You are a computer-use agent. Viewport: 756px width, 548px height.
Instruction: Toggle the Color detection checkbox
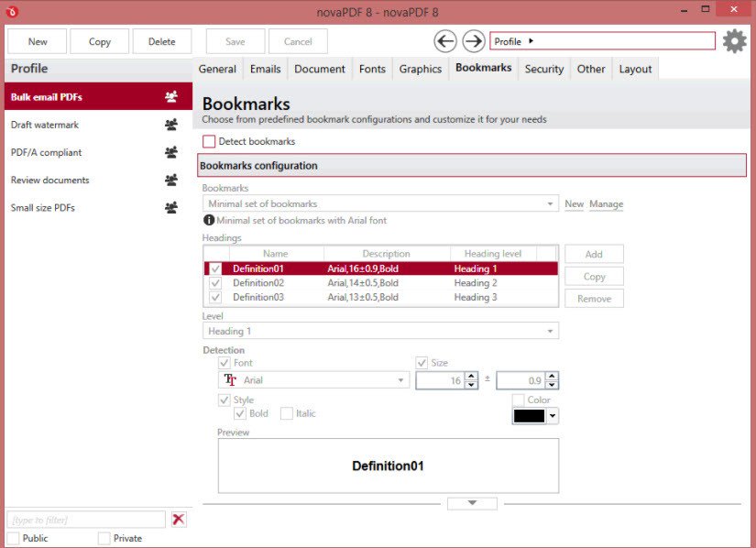[519, 400]
